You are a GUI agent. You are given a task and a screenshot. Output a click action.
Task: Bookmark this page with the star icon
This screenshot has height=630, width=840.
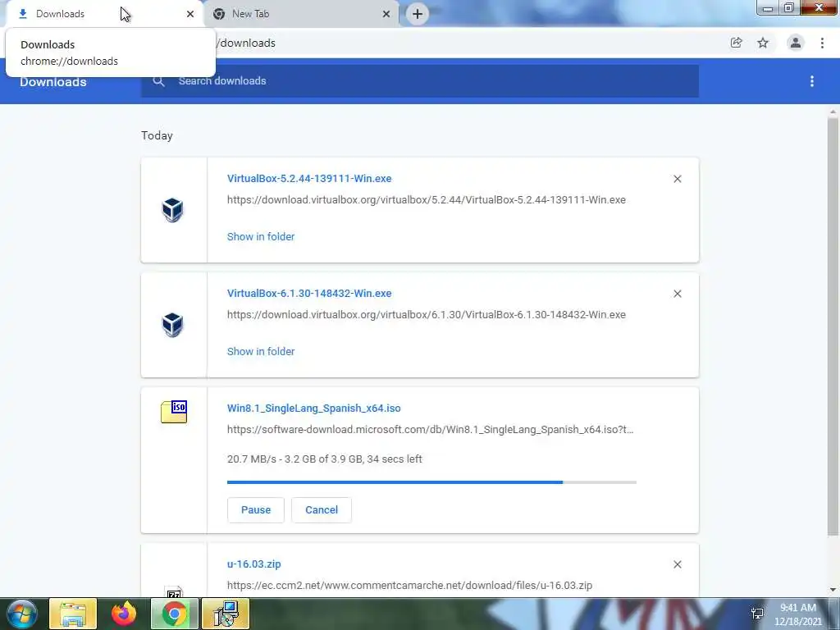point(763,43)
